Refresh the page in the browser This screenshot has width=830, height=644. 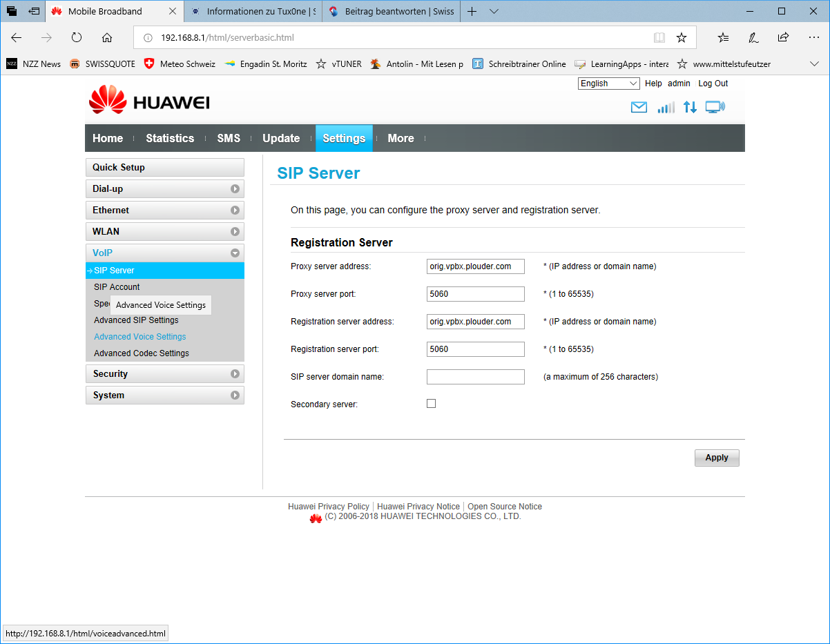(77, 37)
